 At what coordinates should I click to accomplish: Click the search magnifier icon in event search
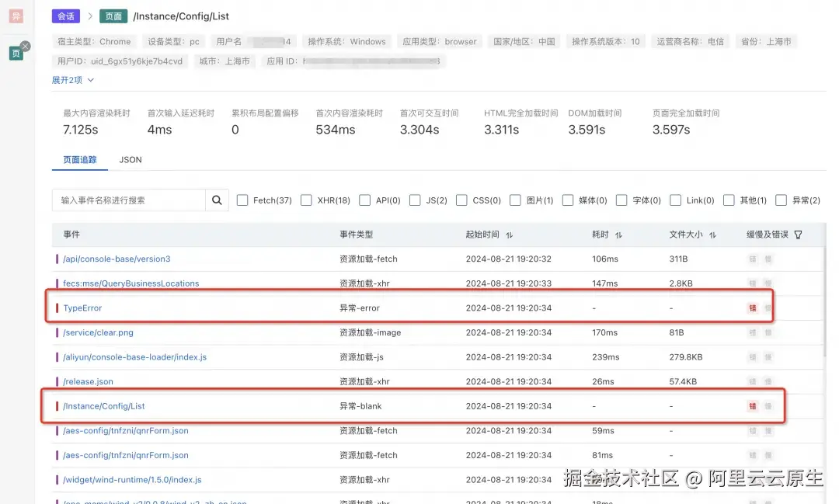point(217,200)
